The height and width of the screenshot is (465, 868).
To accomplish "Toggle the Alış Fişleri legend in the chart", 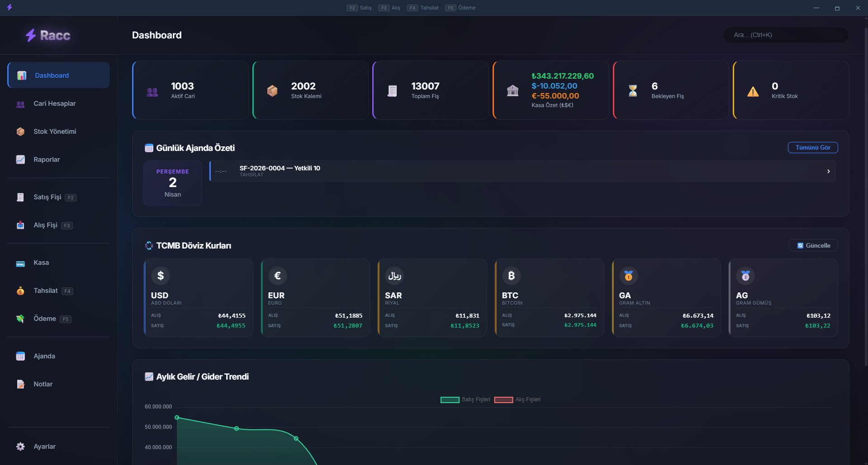I will [517, 399].
